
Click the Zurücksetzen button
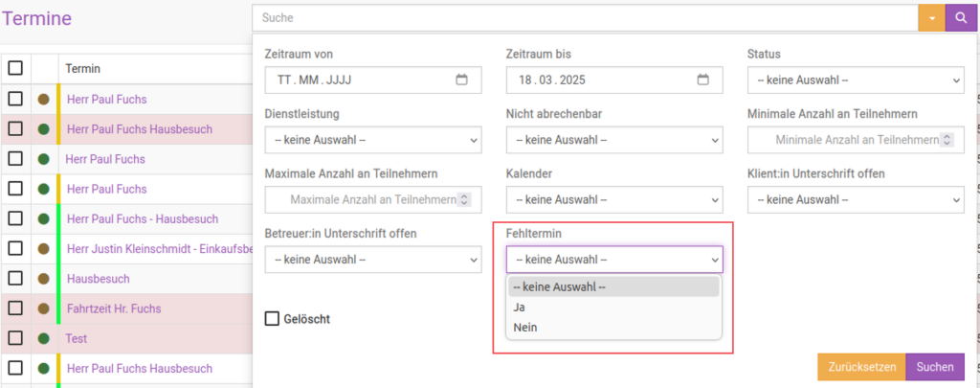[861, 367]
